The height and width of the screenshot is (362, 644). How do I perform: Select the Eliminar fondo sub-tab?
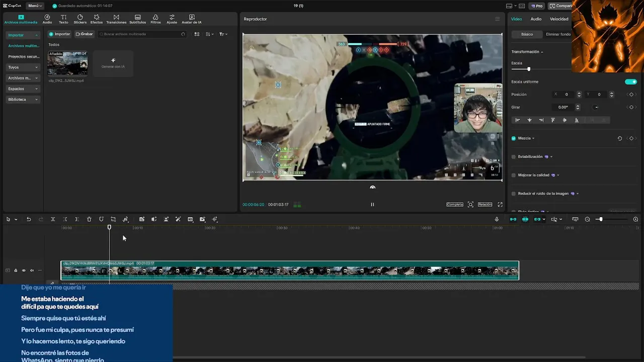558,34
